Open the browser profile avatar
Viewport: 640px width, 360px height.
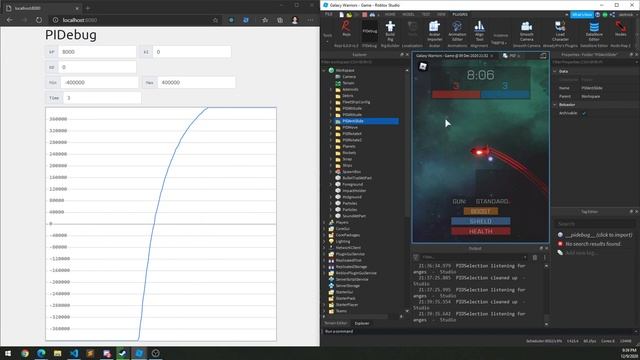[295, 20]
